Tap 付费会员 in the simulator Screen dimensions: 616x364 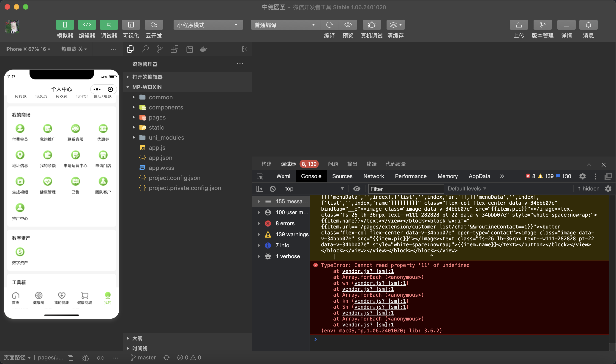[20, 133]
